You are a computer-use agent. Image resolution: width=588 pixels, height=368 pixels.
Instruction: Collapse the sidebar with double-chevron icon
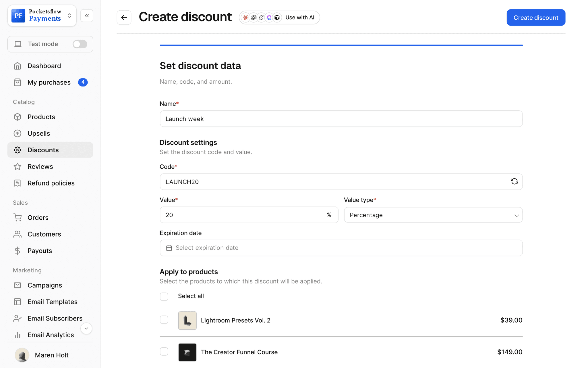(x=87, y=16)
